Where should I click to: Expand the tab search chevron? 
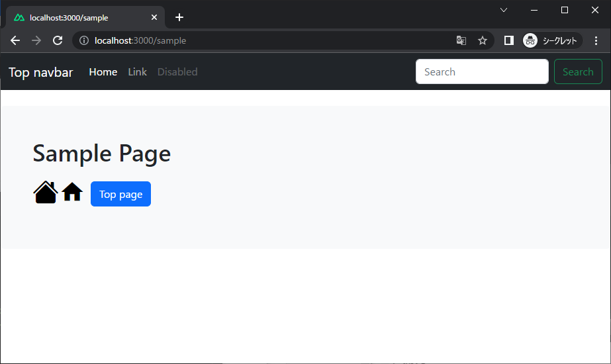[x=504, y=10]
